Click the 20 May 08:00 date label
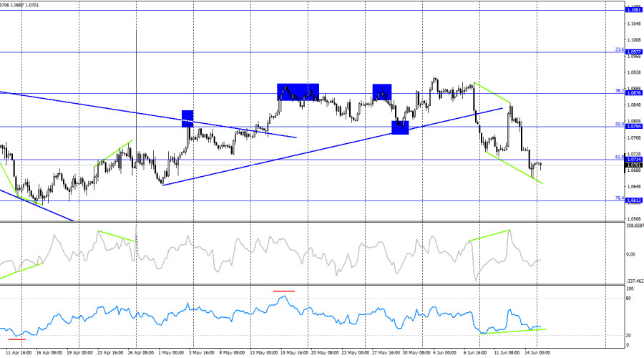 point(325,353)
